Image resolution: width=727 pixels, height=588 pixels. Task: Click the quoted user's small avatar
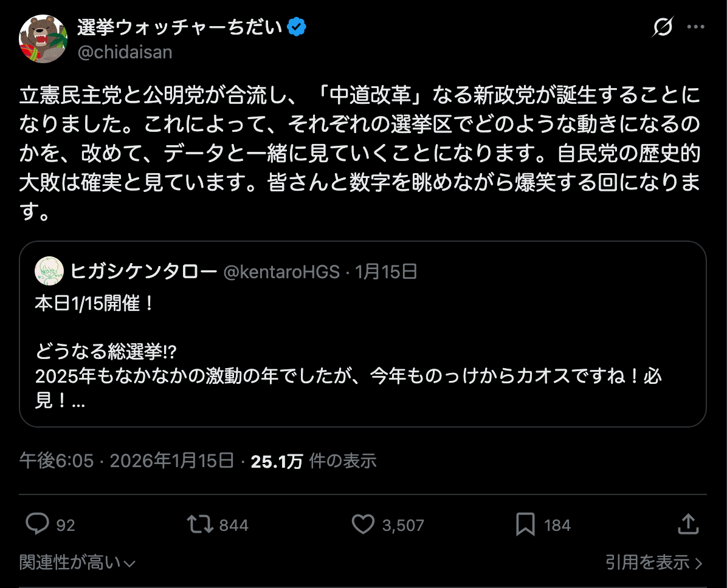point(49,272)
